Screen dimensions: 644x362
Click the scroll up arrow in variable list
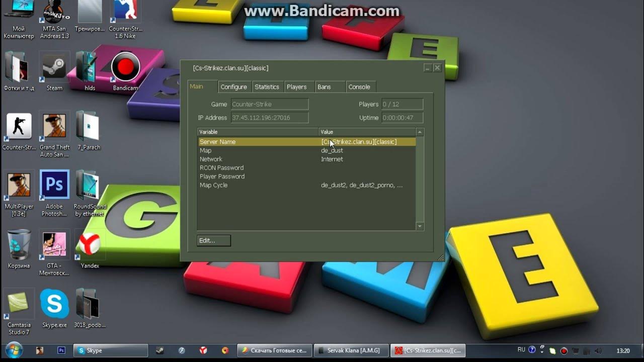point(420,132)
